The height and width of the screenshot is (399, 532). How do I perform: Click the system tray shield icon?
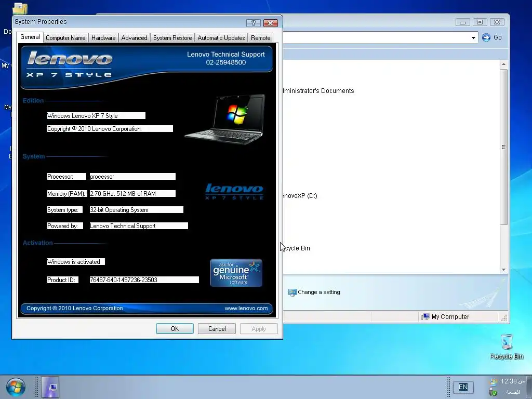494,392
